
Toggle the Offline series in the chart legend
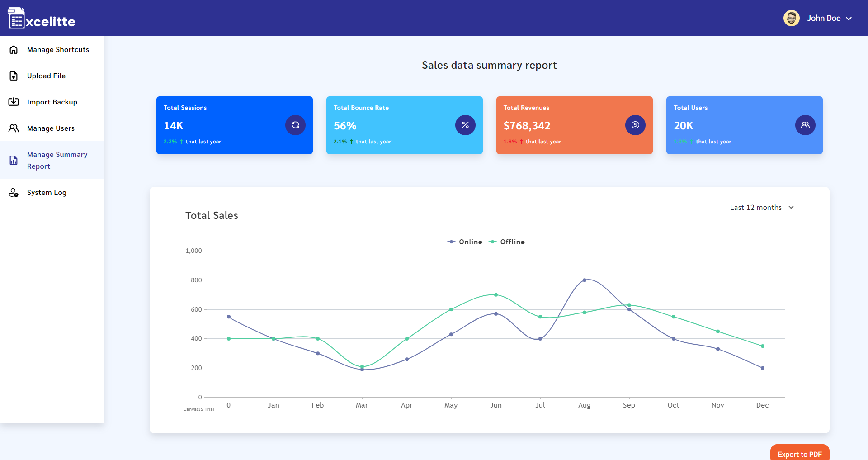pos(506,242)
